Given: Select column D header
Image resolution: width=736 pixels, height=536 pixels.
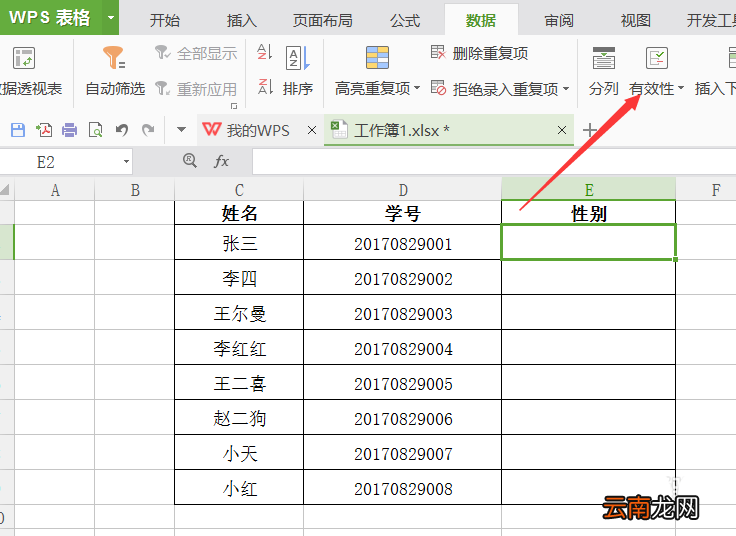Looking at the screenshot, I should click(403, 190).
